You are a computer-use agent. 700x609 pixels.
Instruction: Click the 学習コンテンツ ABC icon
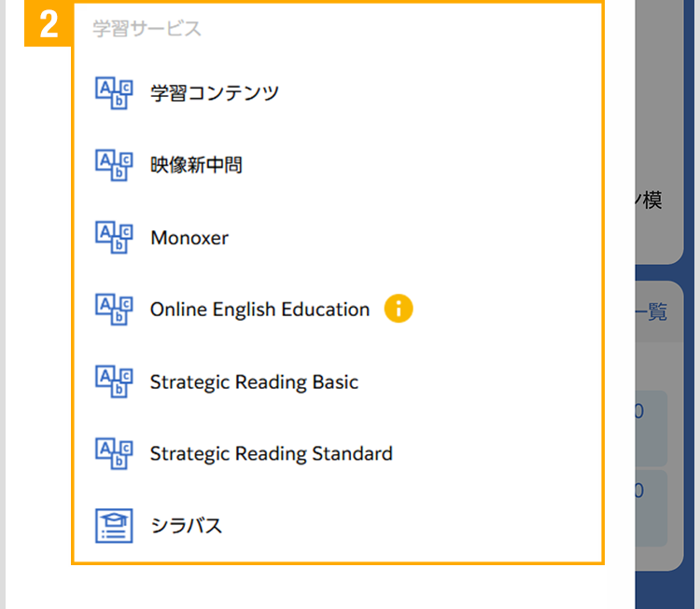[115, 92]
